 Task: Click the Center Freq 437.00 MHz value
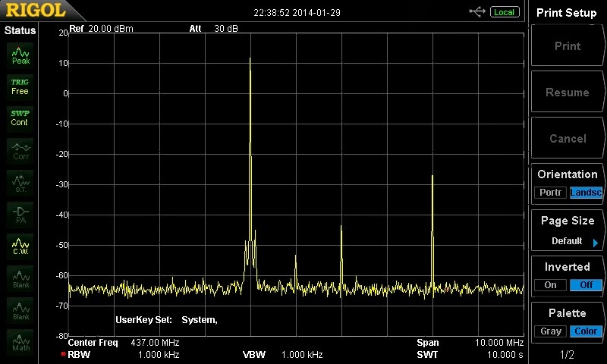click(x=155, y=342)
